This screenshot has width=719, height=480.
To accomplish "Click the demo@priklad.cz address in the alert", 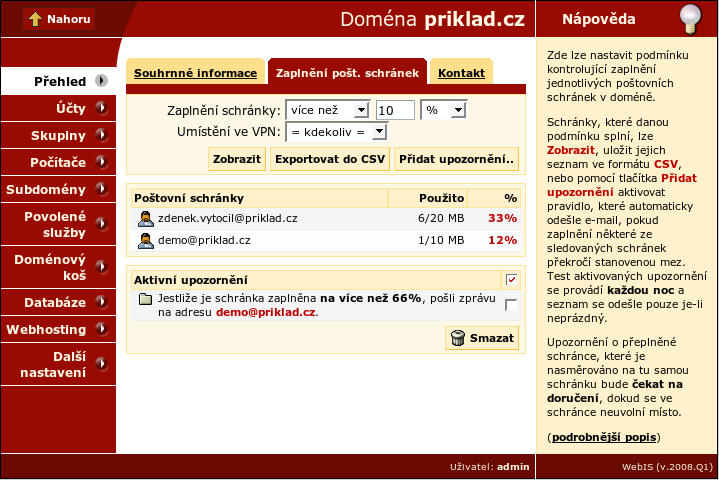I will (x=265, y=312).
